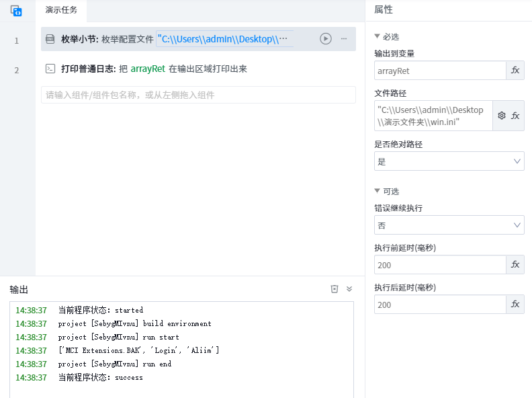Click the 执行前延时 input showing 200
The width and height of the screenshot is (532, 398).
click(439, 265)
